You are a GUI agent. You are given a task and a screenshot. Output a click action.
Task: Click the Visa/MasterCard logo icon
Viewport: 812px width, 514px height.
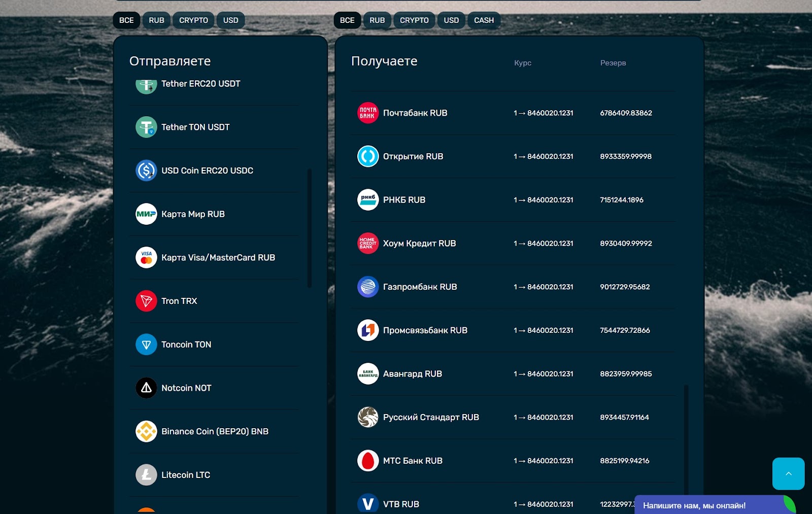(x=146, y=258)
